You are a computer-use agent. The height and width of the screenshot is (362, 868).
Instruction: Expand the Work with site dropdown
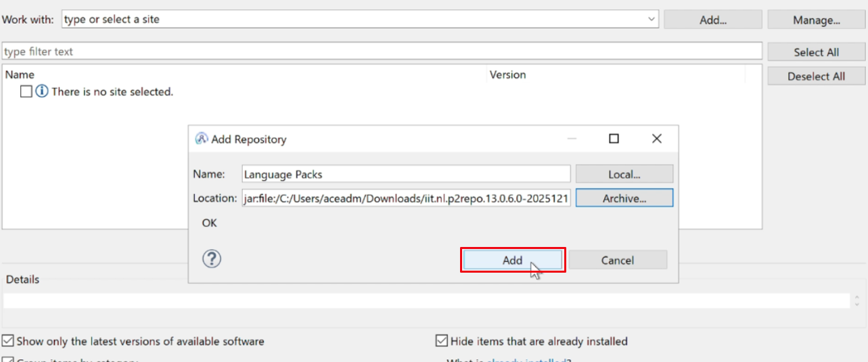tap(652, 20)
